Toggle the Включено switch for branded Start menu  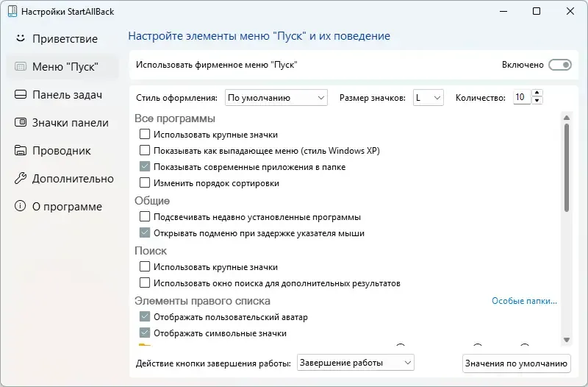point(560,65)
